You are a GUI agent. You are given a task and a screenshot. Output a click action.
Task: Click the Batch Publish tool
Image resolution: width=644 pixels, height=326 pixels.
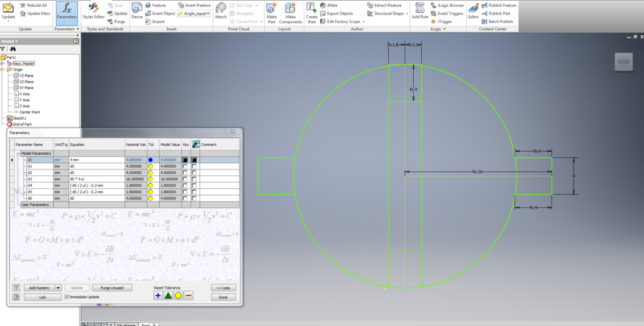click(x=497, y=21)
